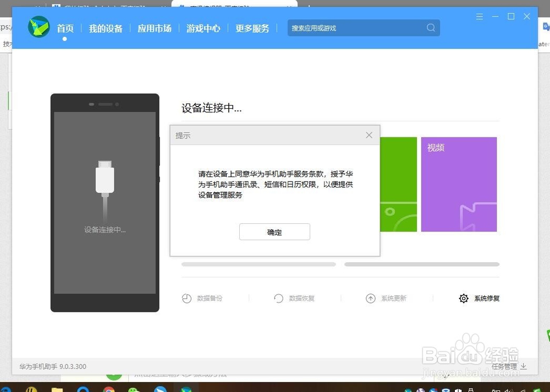
Task: Close the 提示 dialog with X
Action: (369, 135)
